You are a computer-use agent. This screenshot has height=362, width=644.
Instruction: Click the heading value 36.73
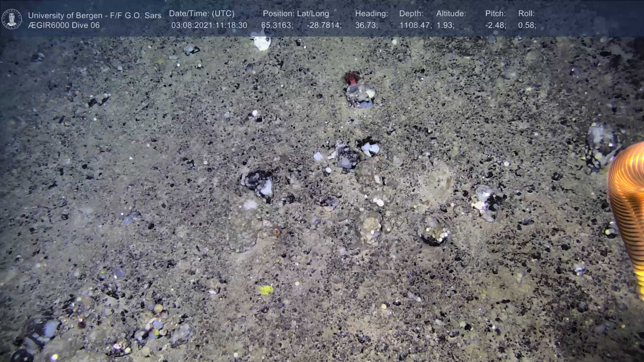(x=366, y=25)
